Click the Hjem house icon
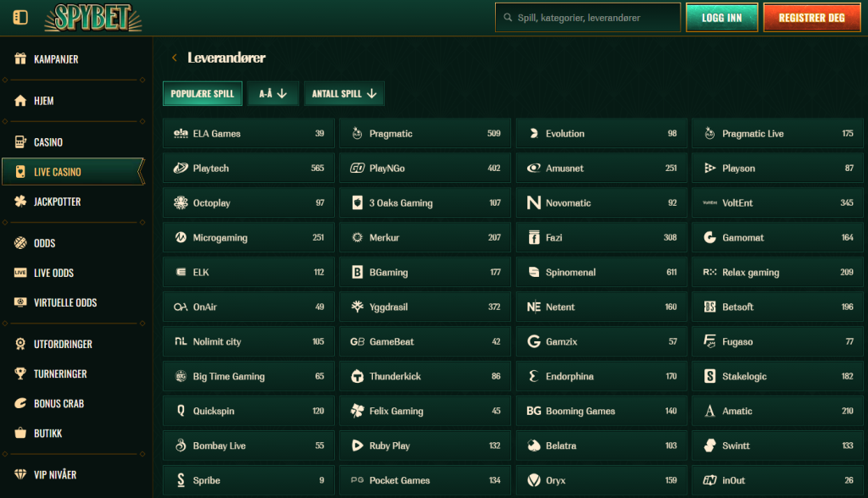The image size is (868, 498). pos(20,101)
